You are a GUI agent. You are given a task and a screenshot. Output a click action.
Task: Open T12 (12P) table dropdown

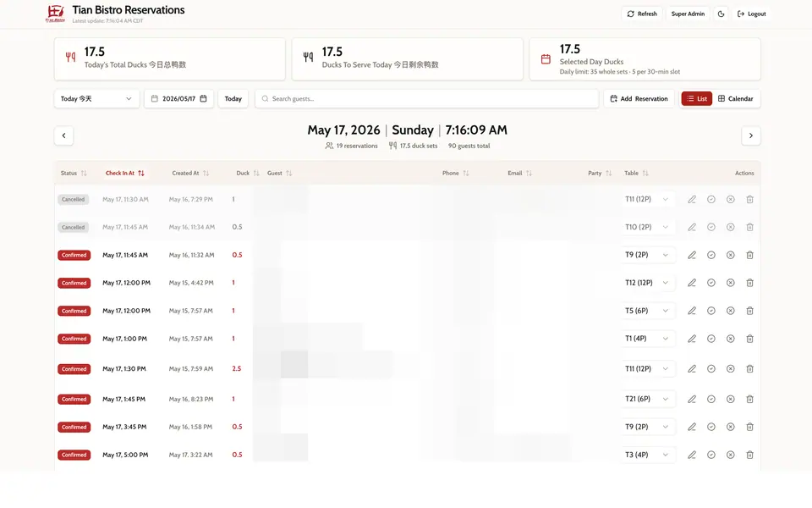tap(647, 283)
